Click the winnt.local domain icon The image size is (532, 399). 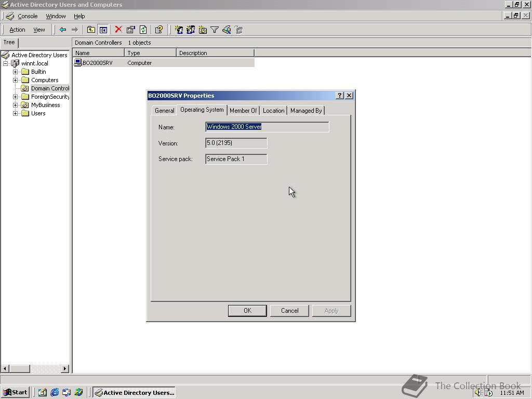15,63
